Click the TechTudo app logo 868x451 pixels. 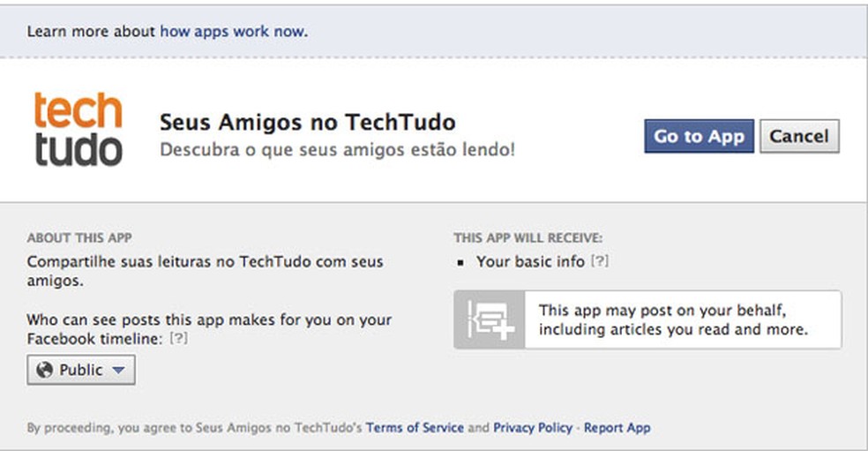click(x=78, y=129)
